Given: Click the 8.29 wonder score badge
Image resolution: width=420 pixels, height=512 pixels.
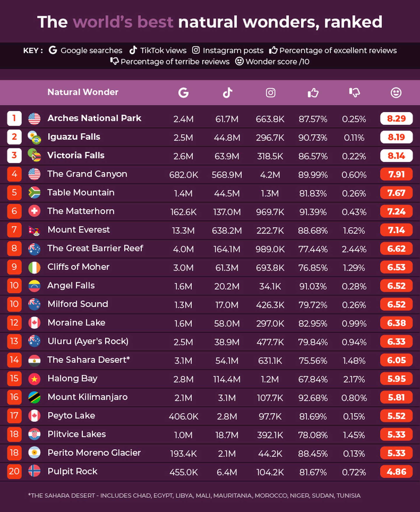Looking at the screenshot, I should [396, 119].
